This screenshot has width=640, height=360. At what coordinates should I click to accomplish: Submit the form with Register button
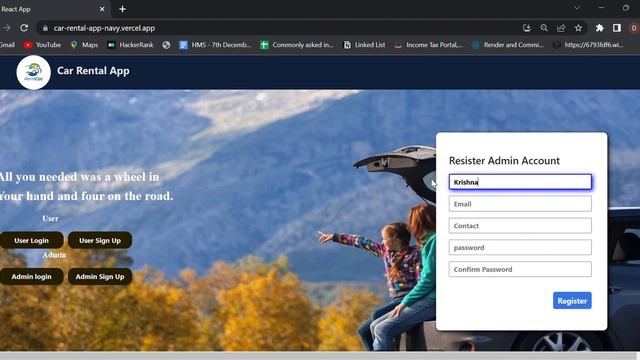click(x=572, y=300)
